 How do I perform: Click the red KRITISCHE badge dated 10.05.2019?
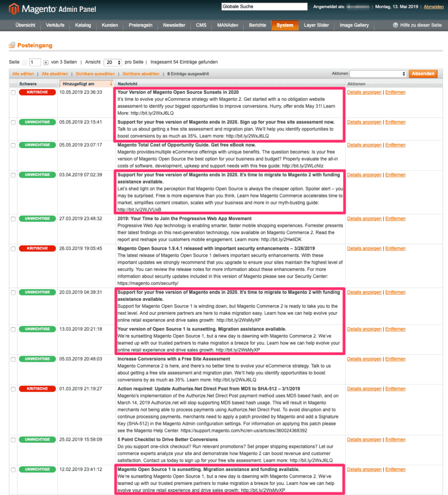coord(37,92)
